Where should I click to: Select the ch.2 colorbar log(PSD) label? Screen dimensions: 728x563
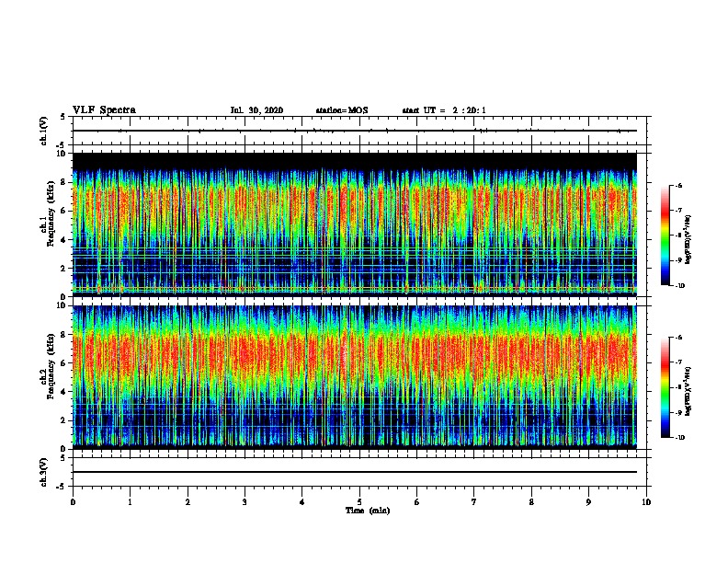click(688, 391)
